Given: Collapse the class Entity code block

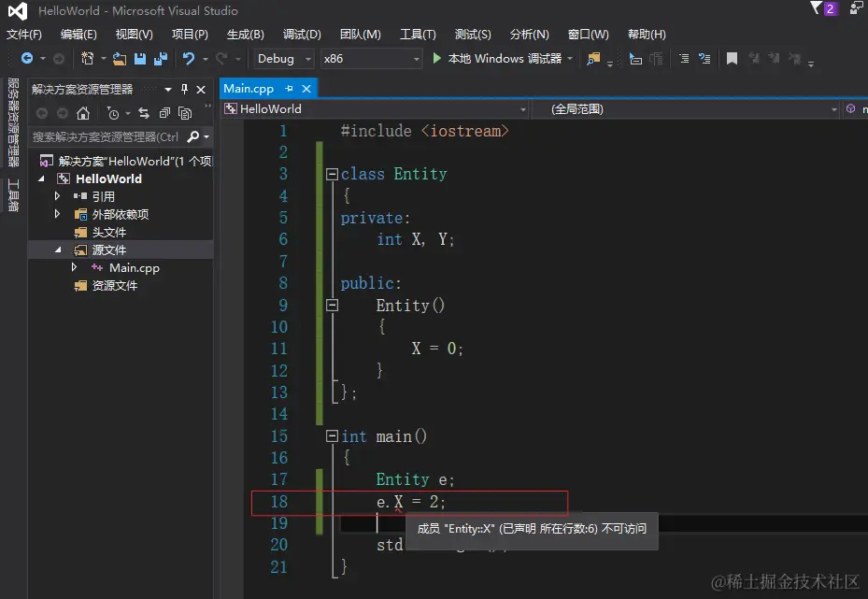Looking at the screenshot, I should point(331,174).
